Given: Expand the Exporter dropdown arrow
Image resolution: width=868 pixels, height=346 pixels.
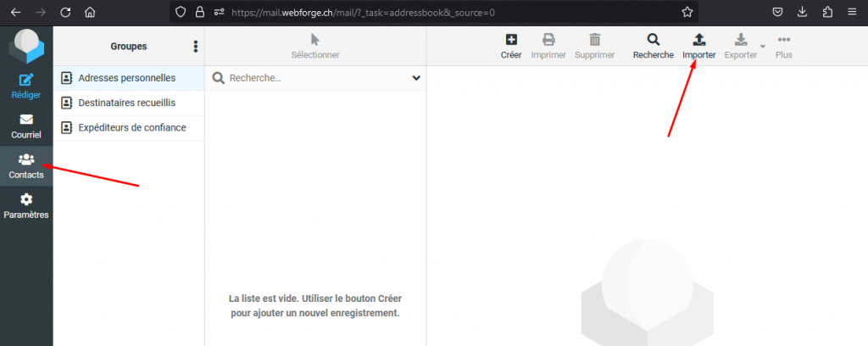Looking at the screenshot, I should click(762, 47).
